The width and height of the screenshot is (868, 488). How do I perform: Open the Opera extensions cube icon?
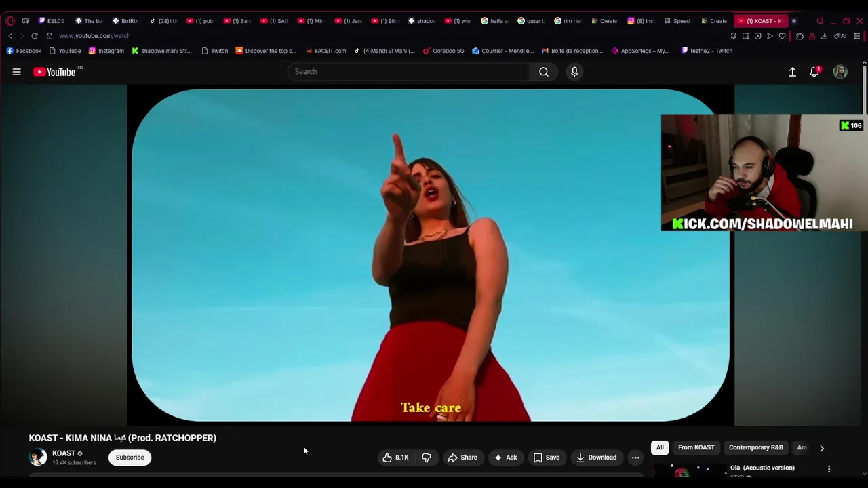800,36
